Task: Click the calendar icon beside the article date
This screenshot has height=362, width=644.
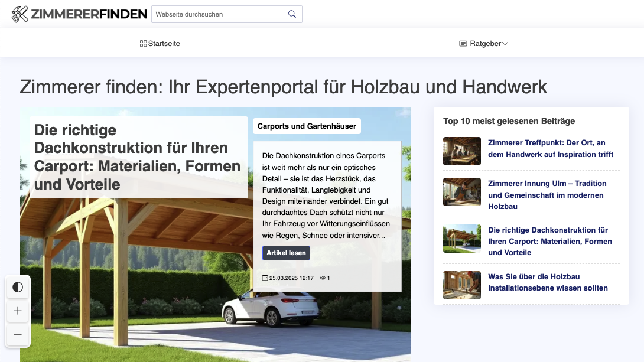Action: pos(265,278)
